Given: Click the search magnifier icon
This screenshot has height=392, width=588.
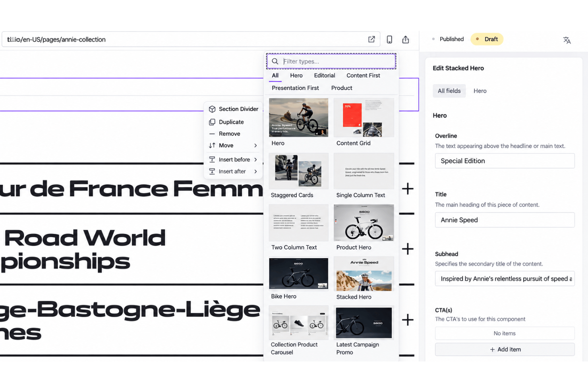Looking at the screenshot, I should 275,62.
